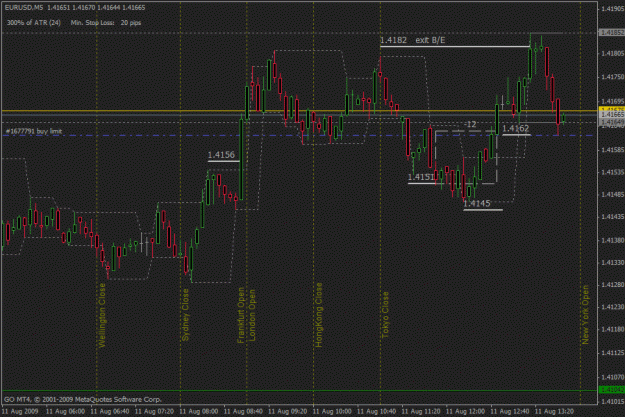Click '11 Aug 06:40' on the time axis

(110, 411)
